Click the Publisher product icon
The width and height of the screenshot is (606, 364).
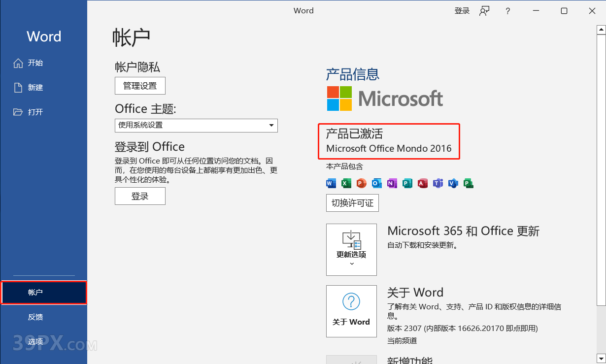pyautogui.click(x=407, y=183)
